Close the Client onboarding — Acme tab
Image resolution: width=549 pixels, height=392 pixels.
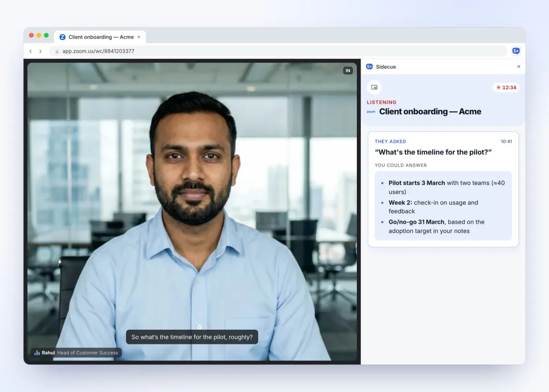(139, 37)
